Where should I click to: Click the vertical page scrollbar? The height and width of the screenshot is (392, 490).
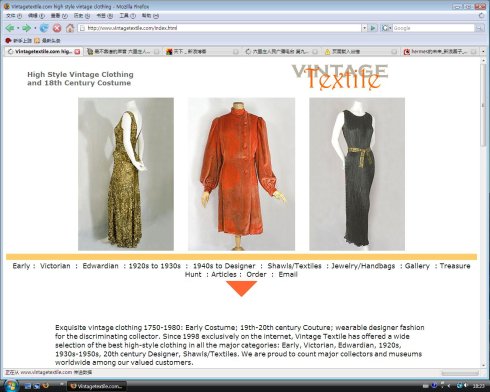pyautogui.click(x=483, y=213)
